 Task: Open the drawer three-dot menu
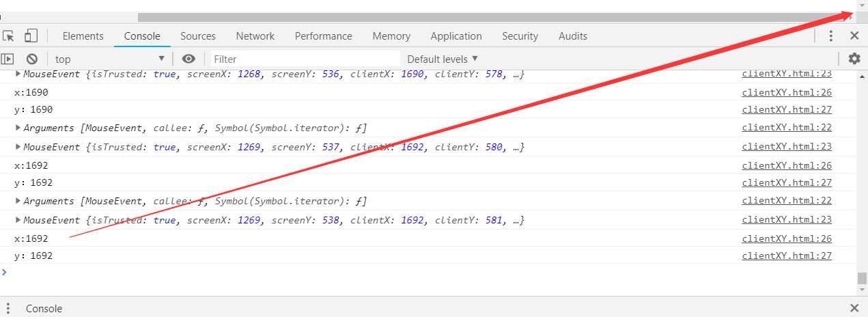9,308
